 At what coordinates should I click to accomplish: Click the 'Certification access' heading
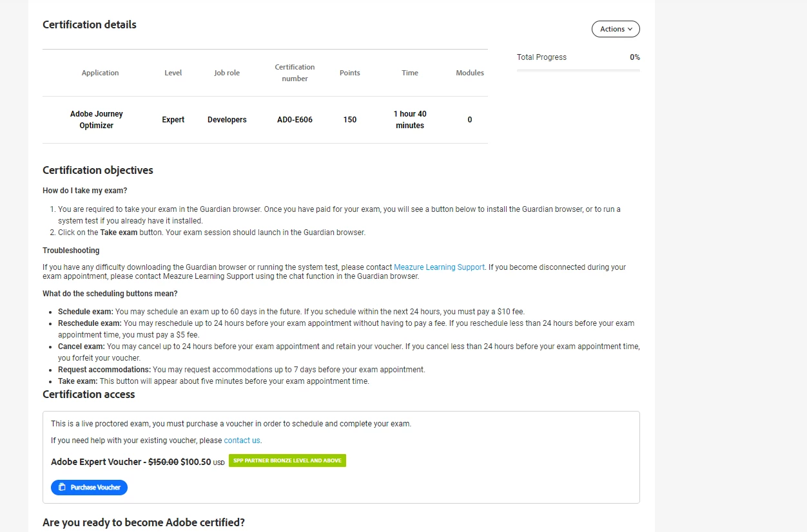tap(89, 395)
